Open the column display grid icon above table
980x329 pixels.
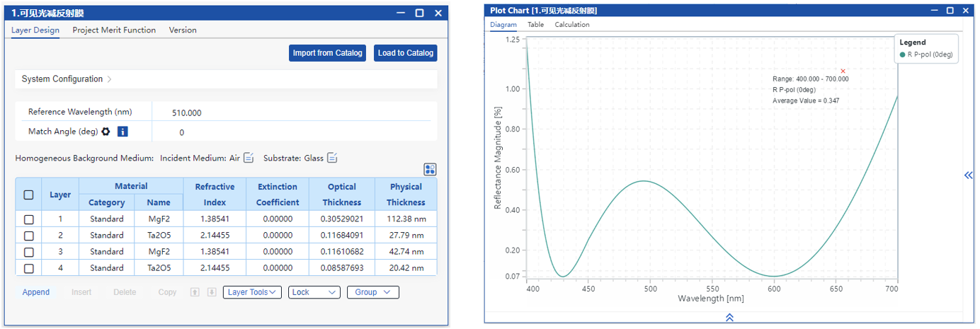click(x=430, y=169)
